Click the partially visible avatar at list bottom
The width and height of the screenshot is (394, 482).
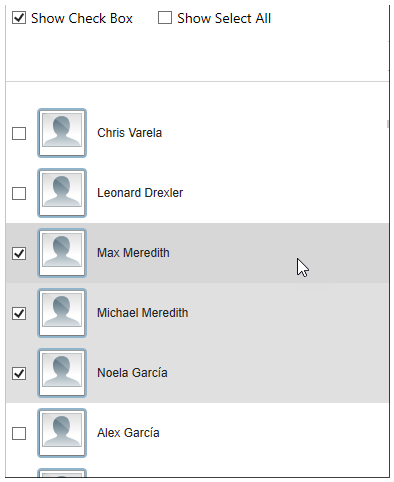tap(62, 473)
